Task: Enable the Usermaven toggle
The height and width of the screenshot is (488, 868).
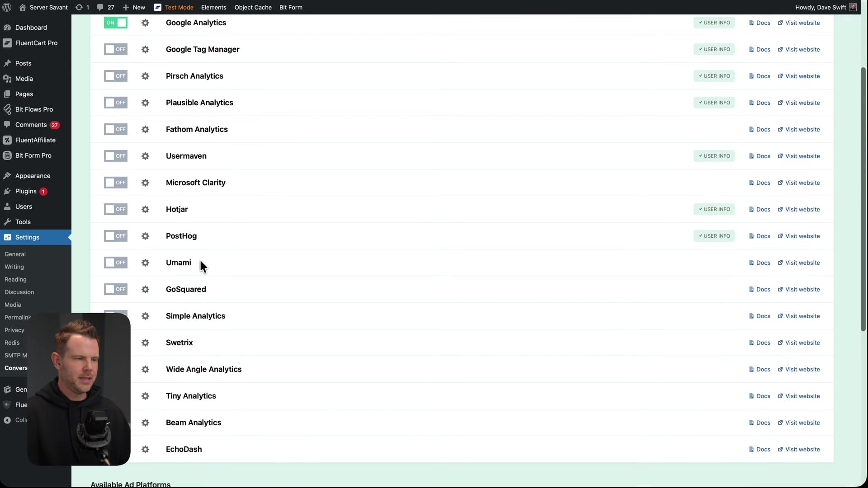Action: 116,156
